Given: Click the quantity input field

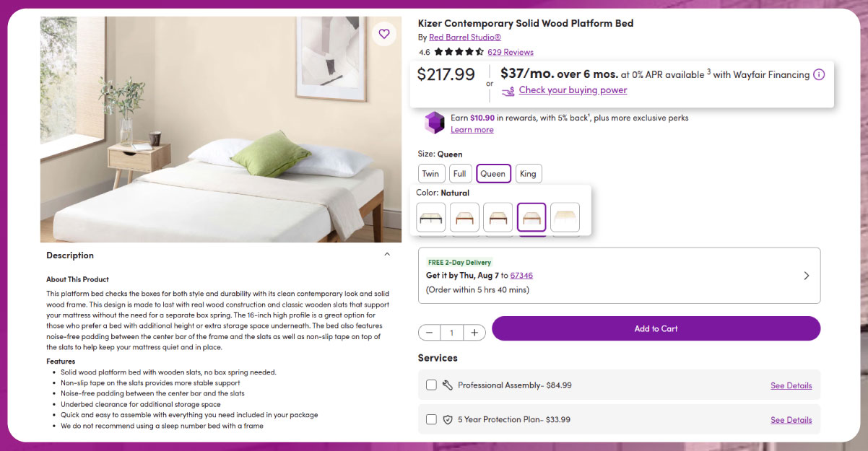Looking at the screenshot, I should coord(452,332).
